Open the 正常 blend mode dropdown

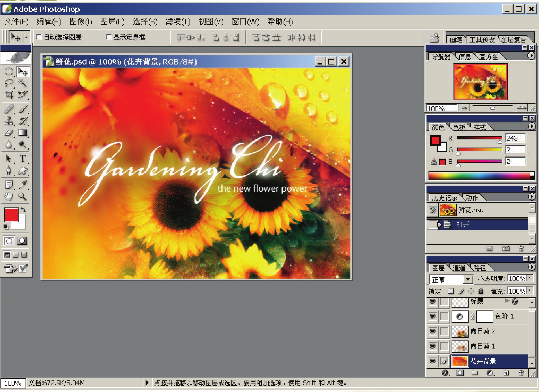point(467,279)
